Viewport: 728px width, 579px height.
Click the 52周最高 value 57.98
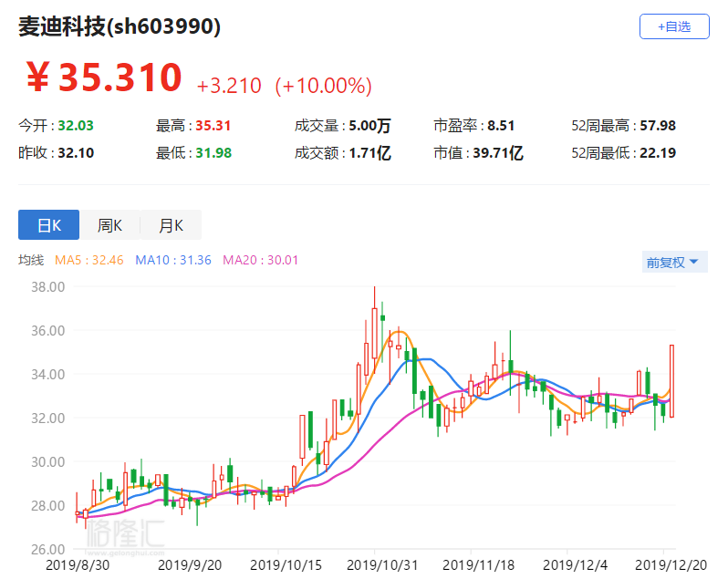click(x=658, y=125)
